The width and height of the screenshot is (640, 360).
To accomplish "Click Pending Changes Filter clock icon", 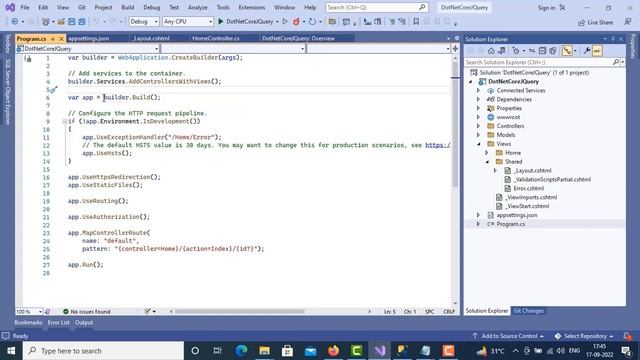I will coord(516,51).
